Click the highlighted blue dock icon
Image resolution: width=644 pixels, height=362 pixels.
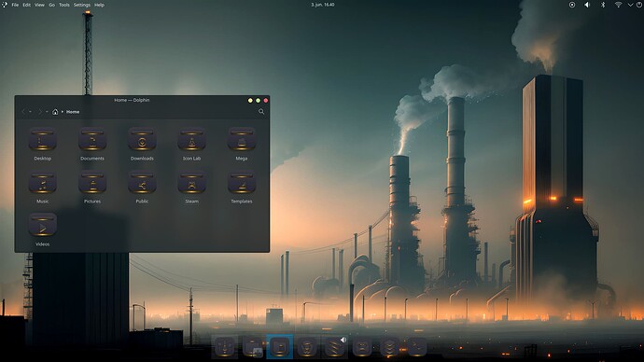click(x=280, y=347)
